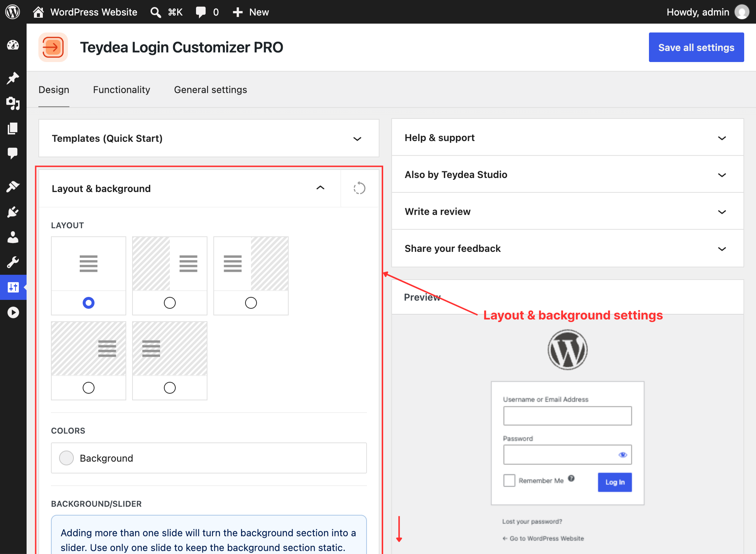Switch to the Design tab

coord(54,90)
